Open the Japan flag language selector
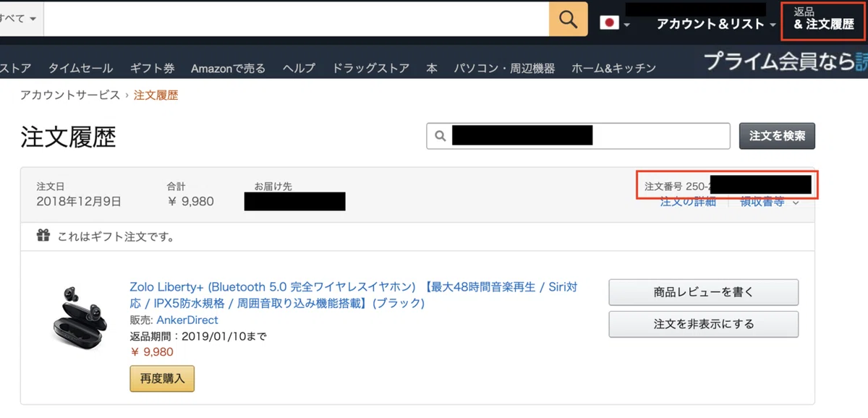 click(615, 23)
